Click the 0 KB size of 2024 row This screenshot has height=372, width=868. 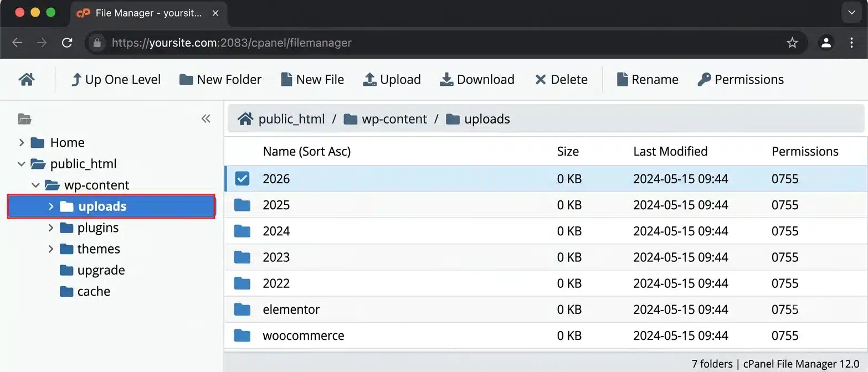click(569, 231)
